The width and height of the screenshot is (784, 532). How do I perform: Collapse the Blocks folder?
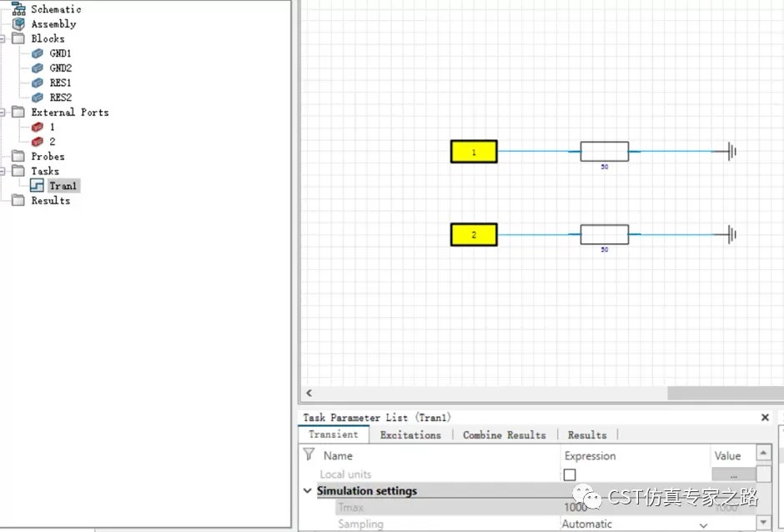(4, 38)
